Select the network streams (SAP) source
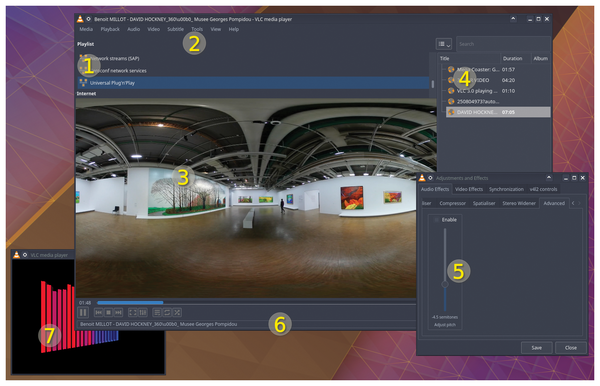This screenshot has width=600, height=386. 253,59
